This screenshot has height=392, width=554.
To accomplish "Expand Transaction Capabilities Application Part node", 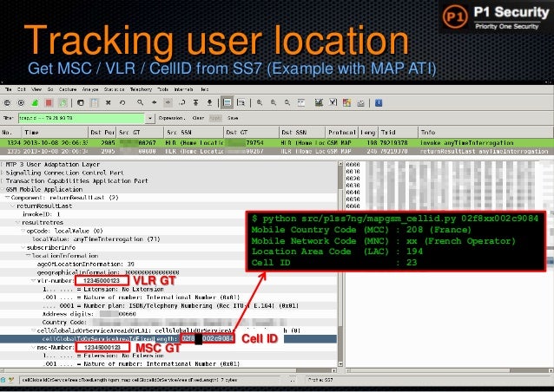I will click(x=3, y=180).
